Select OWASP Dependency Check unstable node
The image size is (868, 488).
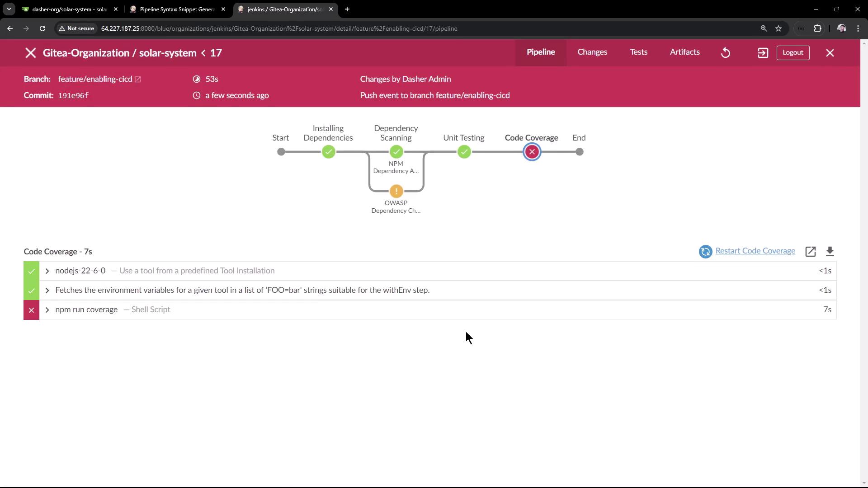pyautogui.click(x=396, y=191)
